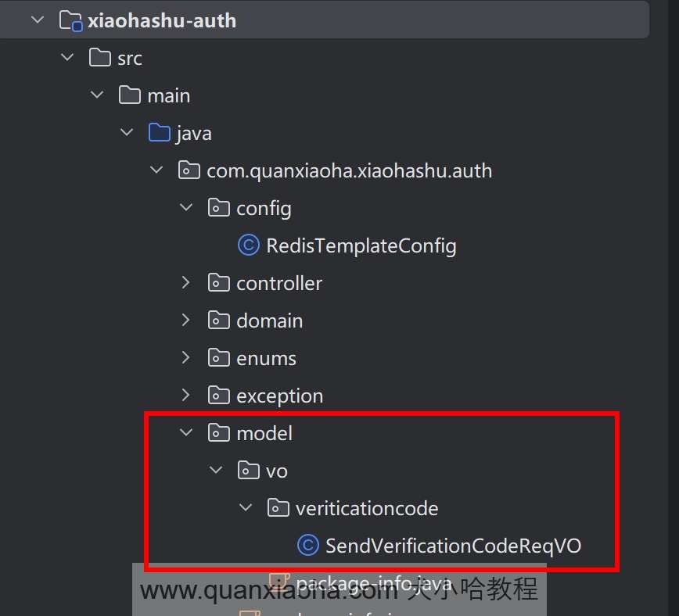Click the xiaohashu-auth module folder icon
679x616 pixels.
(71, 20)
